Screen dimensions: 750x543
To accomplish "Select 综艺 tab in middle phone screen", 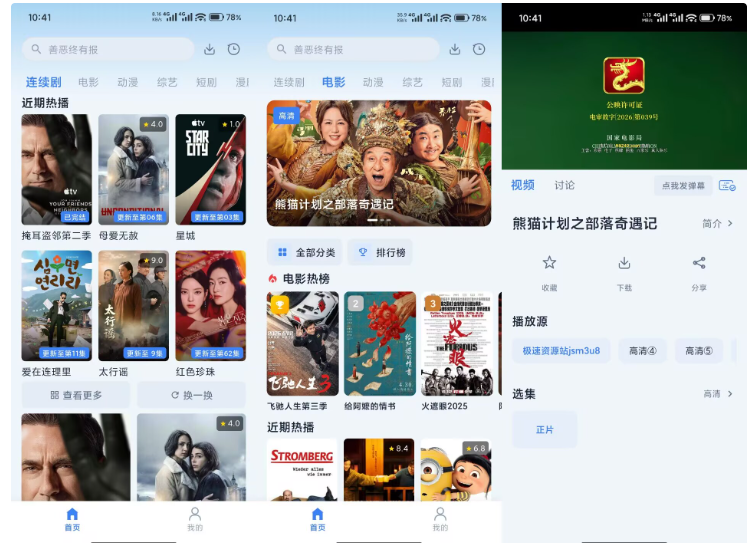I will (x=412, y=82).
